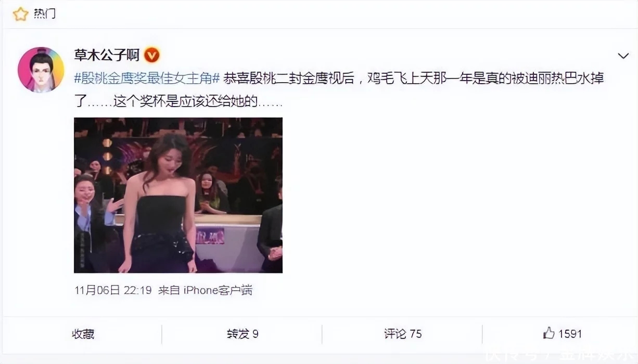Favorite the post with 收藏
The height and width of the screenshot is (364, 638).
pyautogui.click(x=83, y=334)
